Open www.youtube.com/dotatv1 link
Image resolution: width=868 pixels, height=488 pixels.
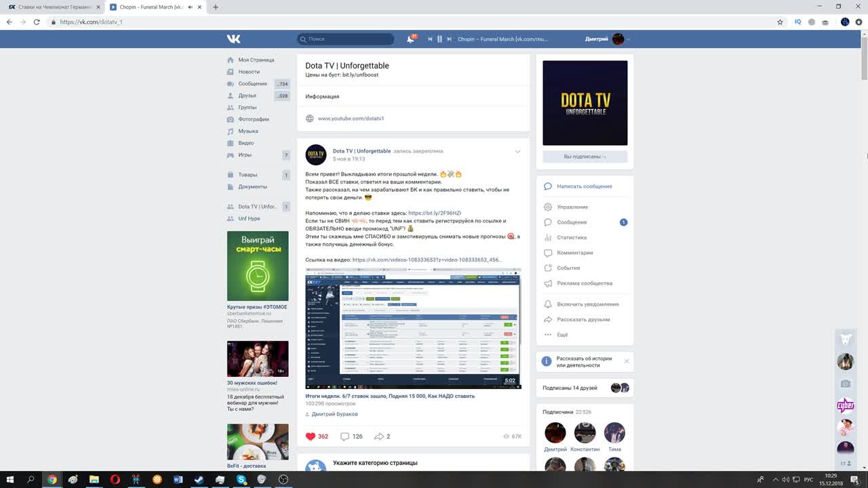pyautogui.click(x=351, y=119)
